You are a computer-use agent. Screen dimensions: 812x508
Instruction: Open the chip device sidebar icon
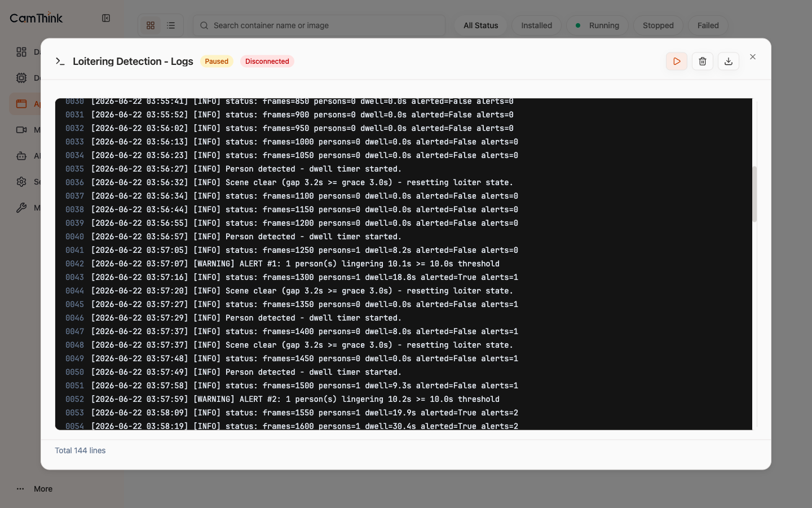tap(21, 78)
